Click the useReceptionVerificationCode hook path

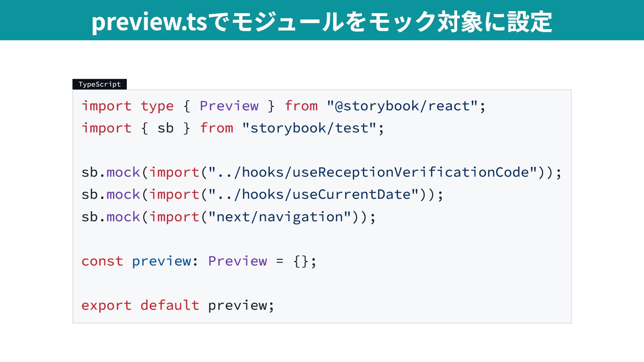tap(373, 172)
